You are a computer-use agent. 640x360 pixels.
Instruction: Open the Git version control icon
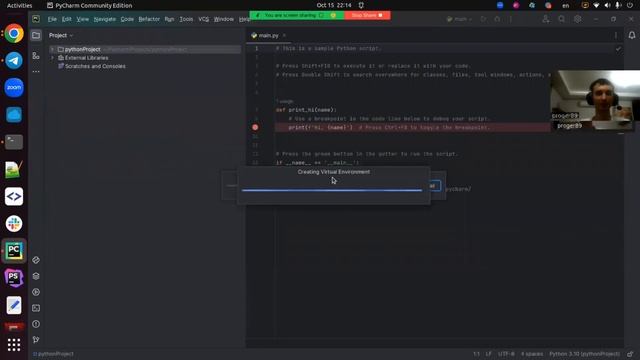36,340
